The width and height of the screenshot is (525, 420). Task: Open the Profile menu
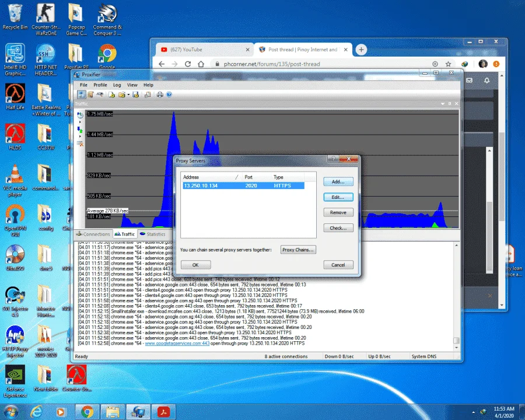[x=100, y=85]
